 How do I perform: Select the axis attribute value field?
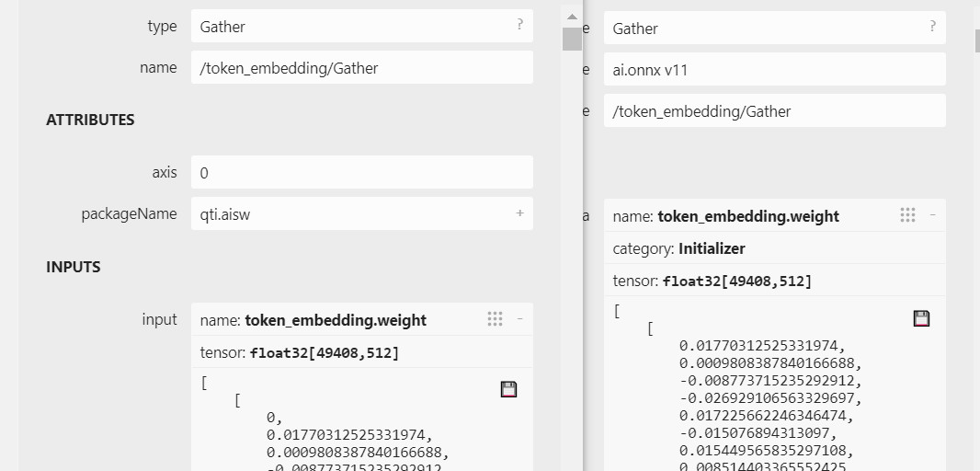coord(361,173)
